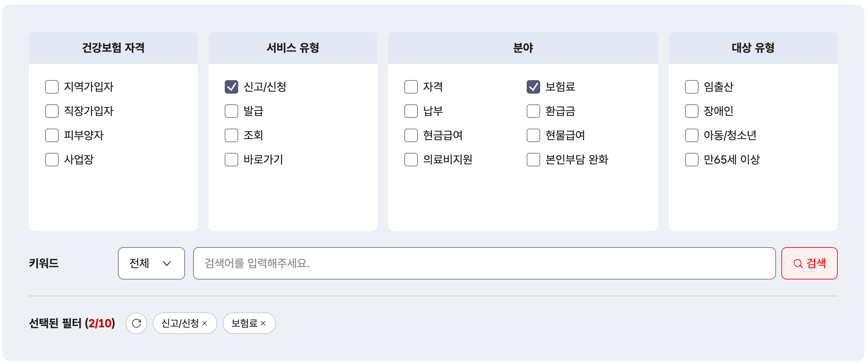Open the 전체 keyword category dropdown
This screenshot has width=868, height=363.
[151, 264]
